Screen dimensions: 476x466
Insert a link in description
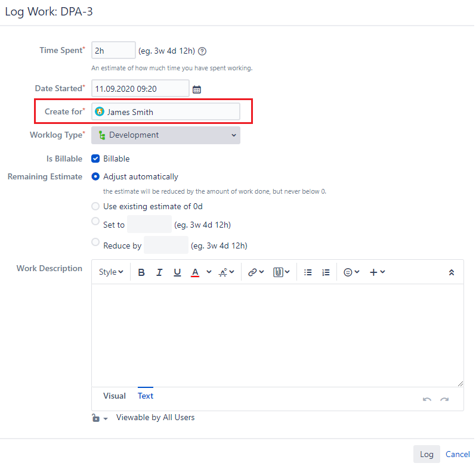pyautogui.click(x=252, y=272)
